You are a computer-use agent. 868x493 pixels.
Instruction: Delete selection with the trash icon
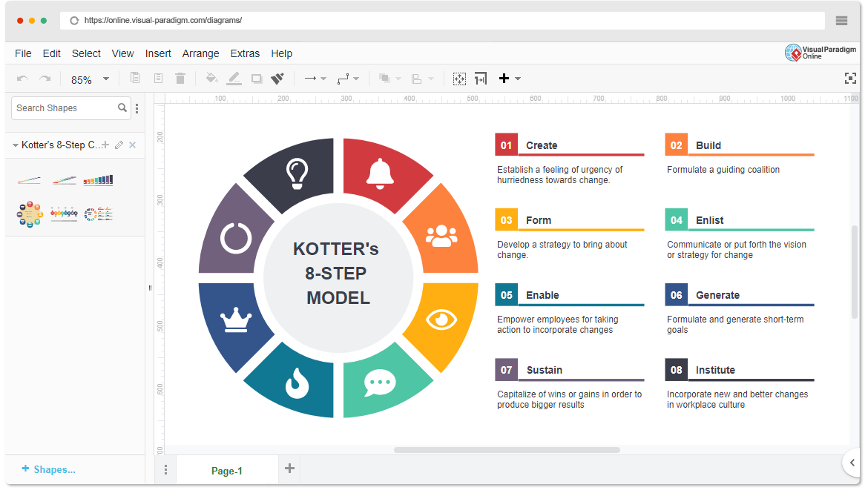pyautogui.click(x=180, y=78)
